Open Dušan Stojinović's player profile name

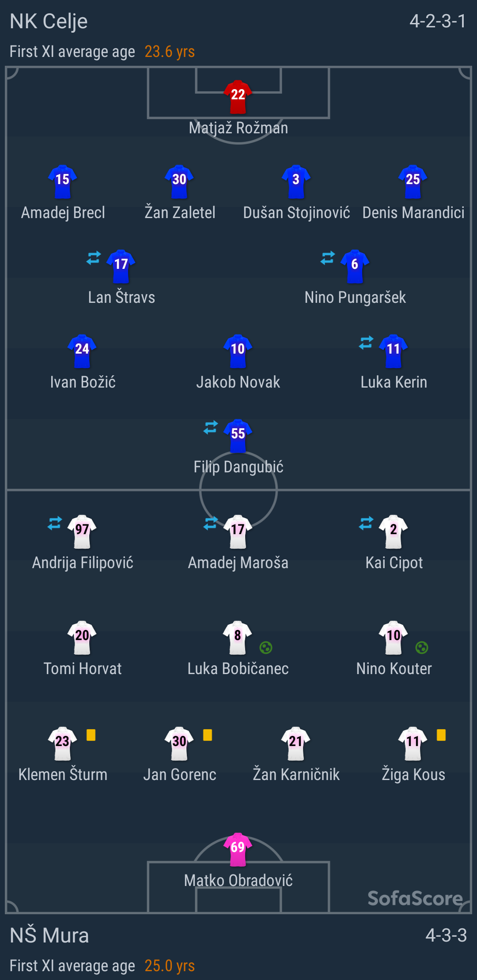pyautogui.click(x=296, y=213)
